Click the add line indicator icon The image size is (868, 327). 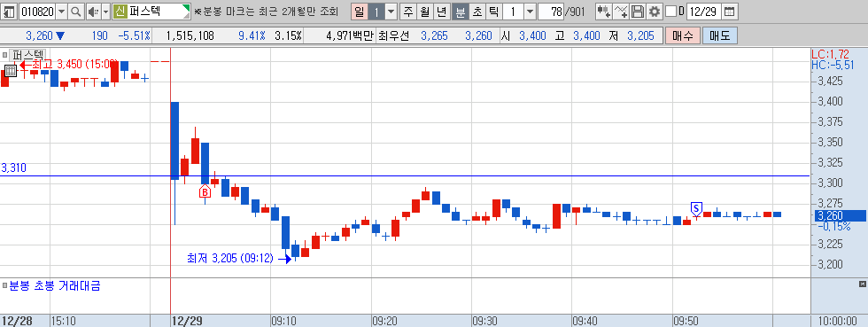[x=621, y=12]
